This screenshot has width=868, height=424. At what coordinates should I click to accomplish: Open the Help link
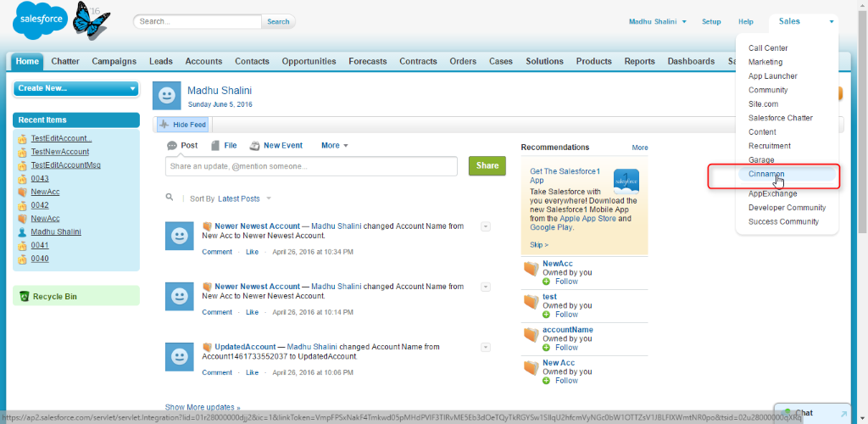(x=746, y=21)
